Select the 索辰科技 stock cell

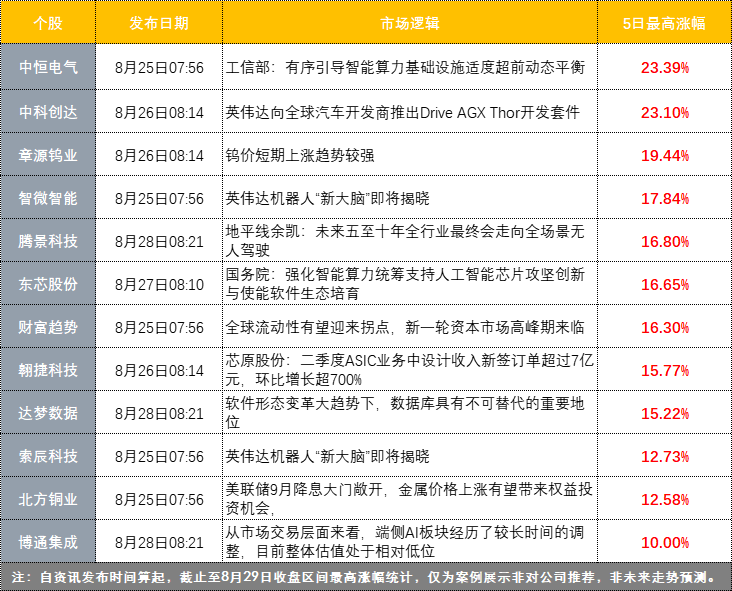click(x=48, y=456)
